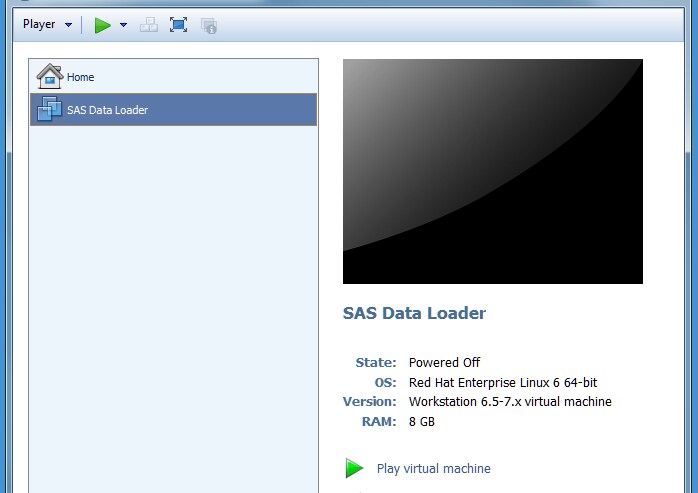Select the Home entry label

(81, 77)
